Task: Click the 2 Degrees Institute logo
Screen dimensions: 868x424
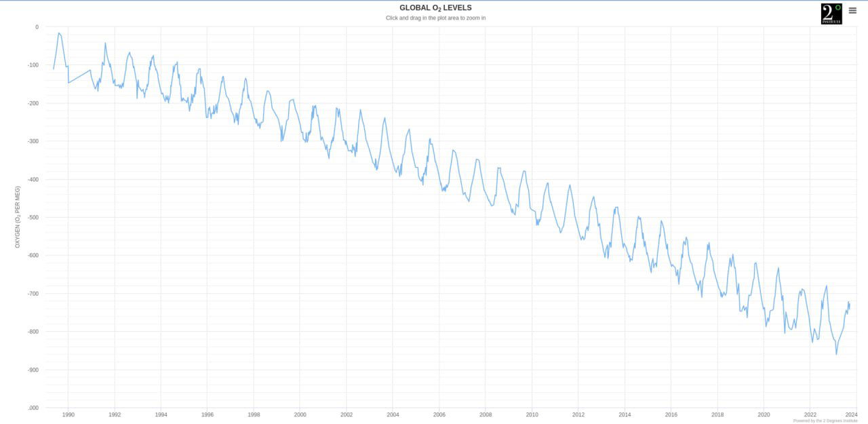Action: click(x=831, y=14)
